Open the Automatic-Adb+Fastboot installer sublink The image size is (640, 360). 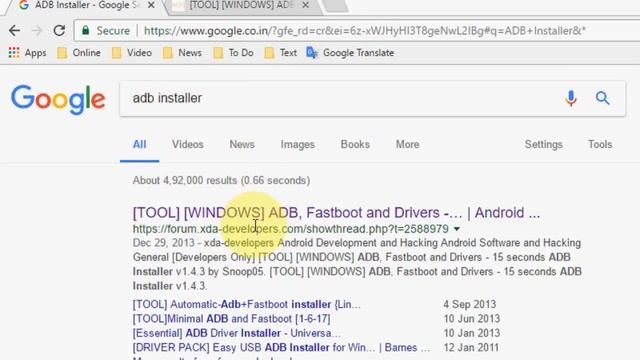(x=247, y=304)
